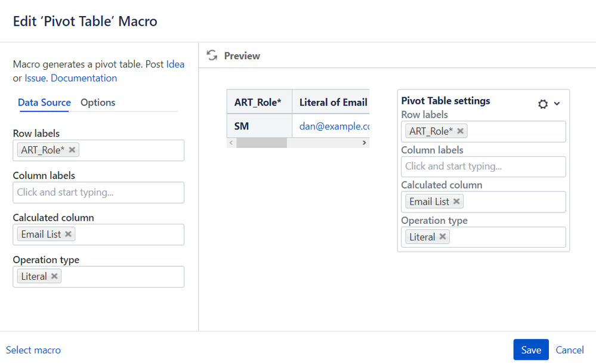Select the Data Source tab

pyautogui.click(x=44, y=103)
